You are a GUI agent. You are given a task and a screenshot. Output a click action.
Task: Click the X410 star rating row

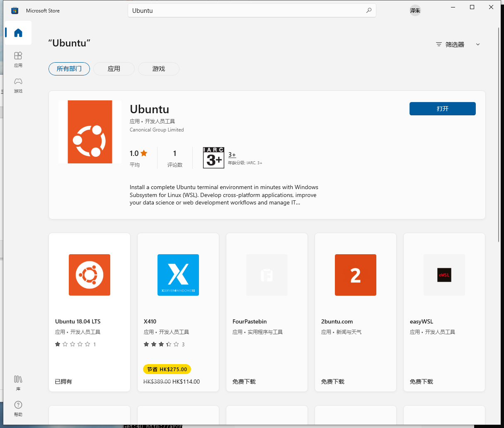[164, 344]
